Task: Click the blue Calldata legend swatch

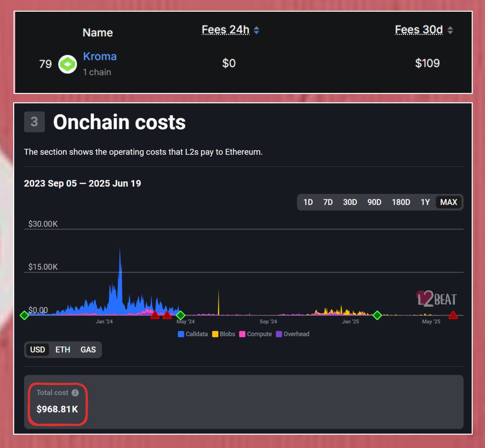Action: [x=181, y=334]
